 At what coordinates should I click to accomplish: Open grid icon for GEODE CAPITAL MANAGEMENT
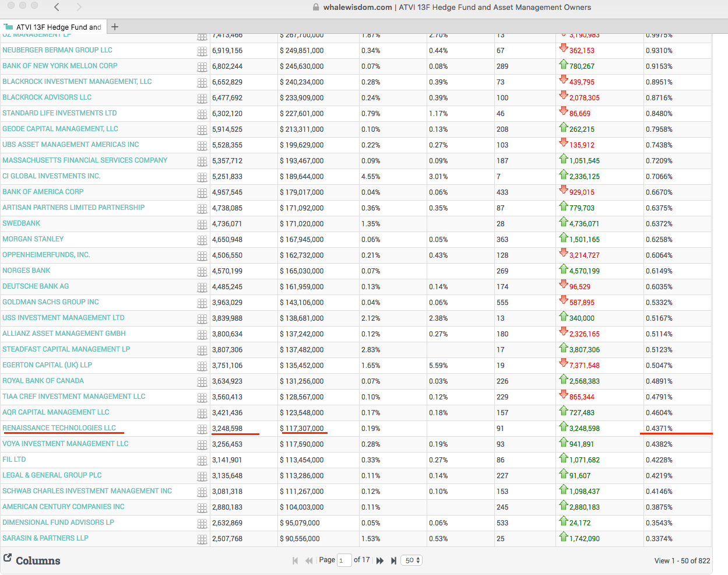[x=202, y=130]
